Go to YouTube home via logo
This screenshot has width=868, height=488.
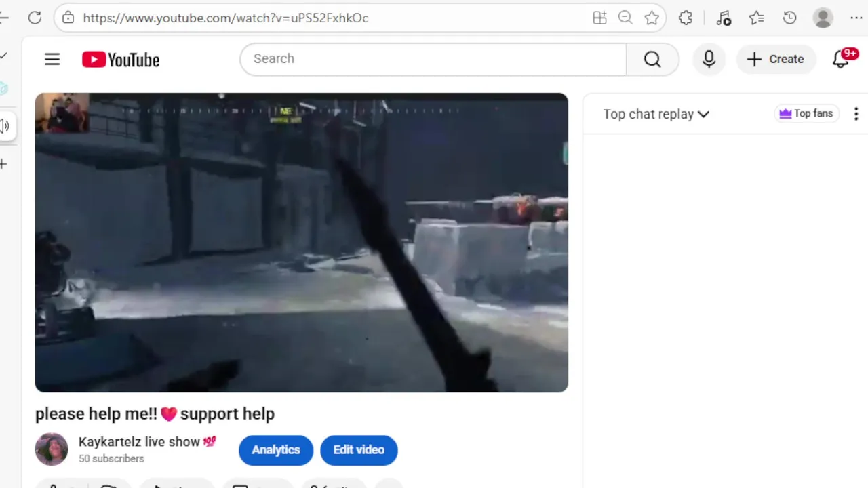[x=121, y=60]
